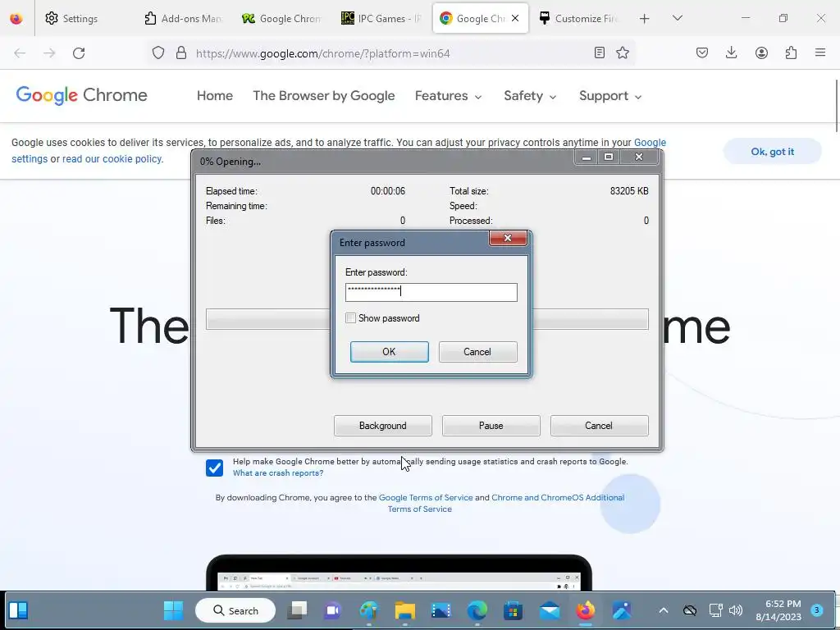Open a new tab with plus icon

coord(645,19)
